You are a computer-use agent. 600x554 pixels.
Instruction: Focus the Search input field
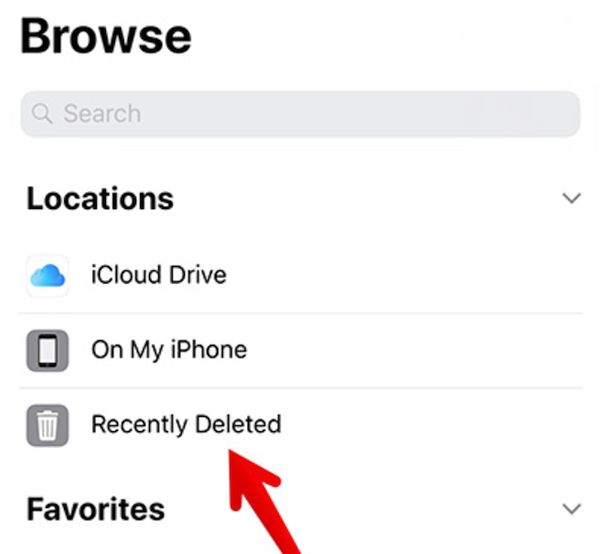300,114
